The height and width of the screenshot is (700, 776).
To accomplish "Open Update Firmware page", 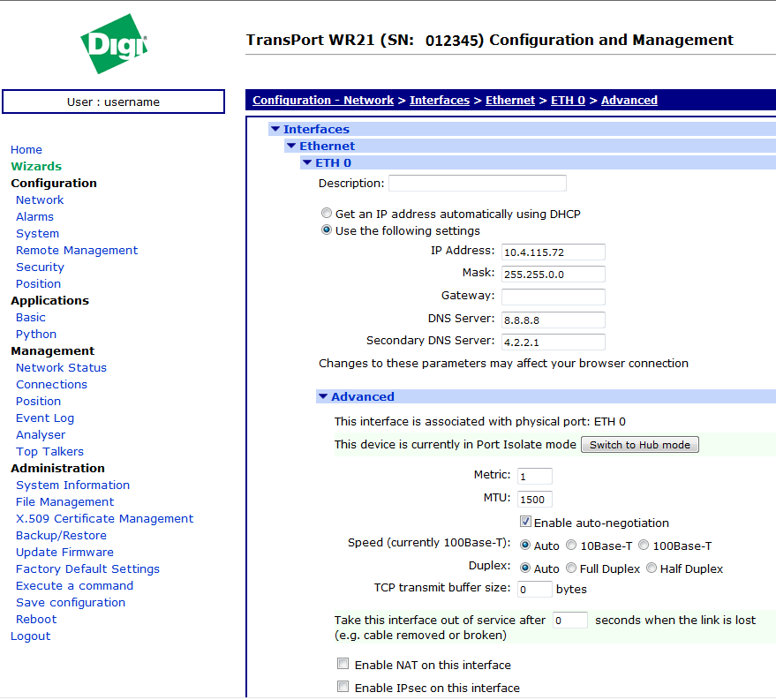I will 64,553.
